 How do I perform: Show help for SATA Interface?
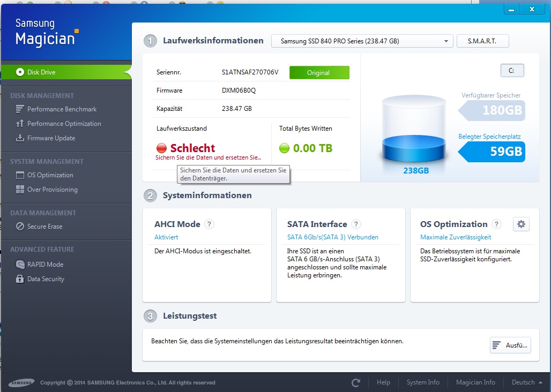click(x=356, y=224)
